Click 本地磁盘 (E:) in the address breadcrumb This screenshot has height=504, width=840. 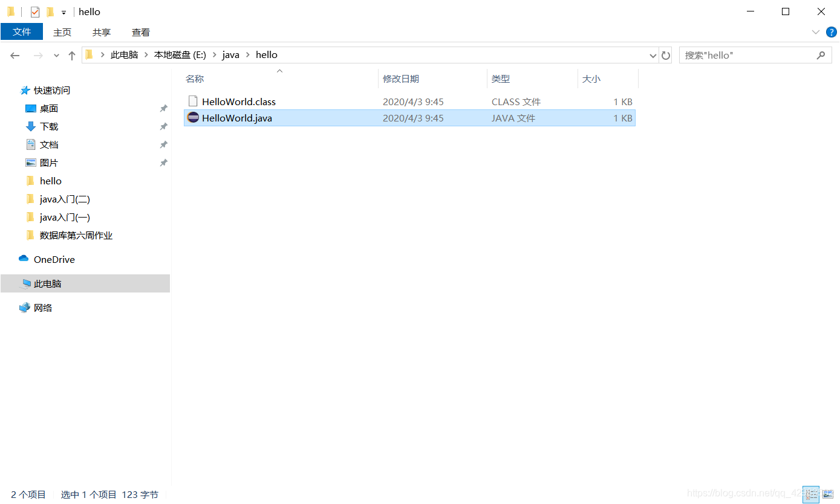click(180, 55)
